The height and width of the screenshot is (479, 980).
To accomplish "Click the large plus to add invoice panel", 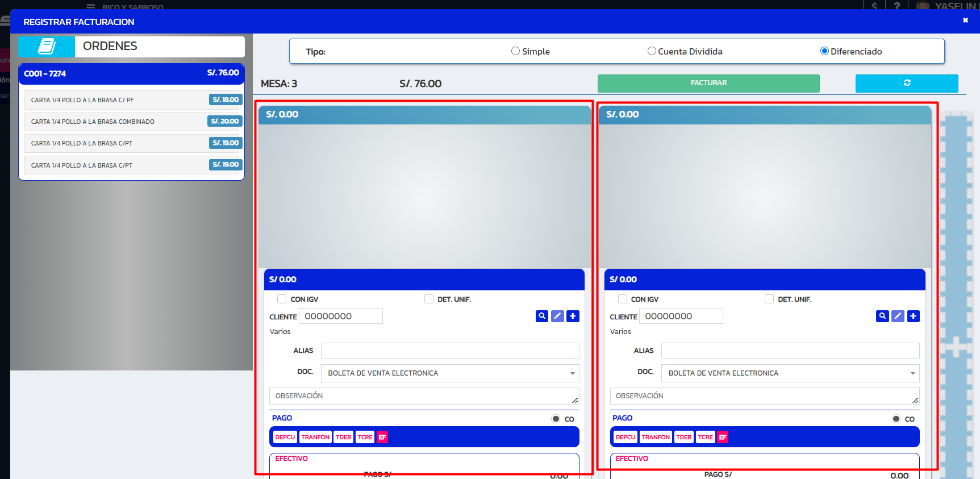I will (x=956, y=347).
